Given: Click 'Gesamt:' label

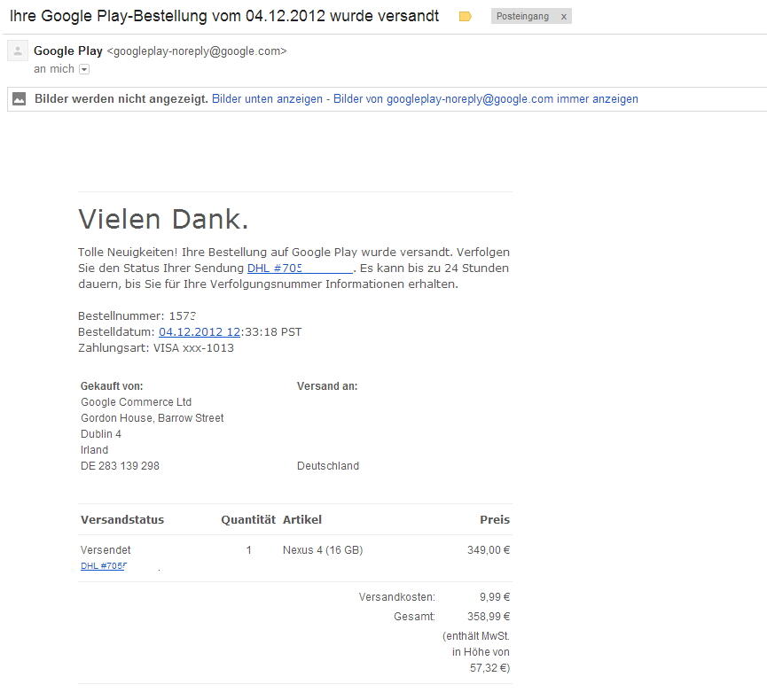Looking at the screenshot, I should pyautogui.click(x=414, y=617).
